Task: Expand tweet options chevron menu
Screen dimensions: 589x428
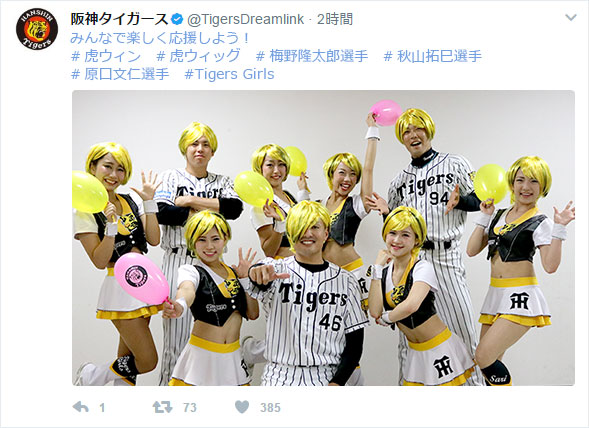Action: point(571,17)
